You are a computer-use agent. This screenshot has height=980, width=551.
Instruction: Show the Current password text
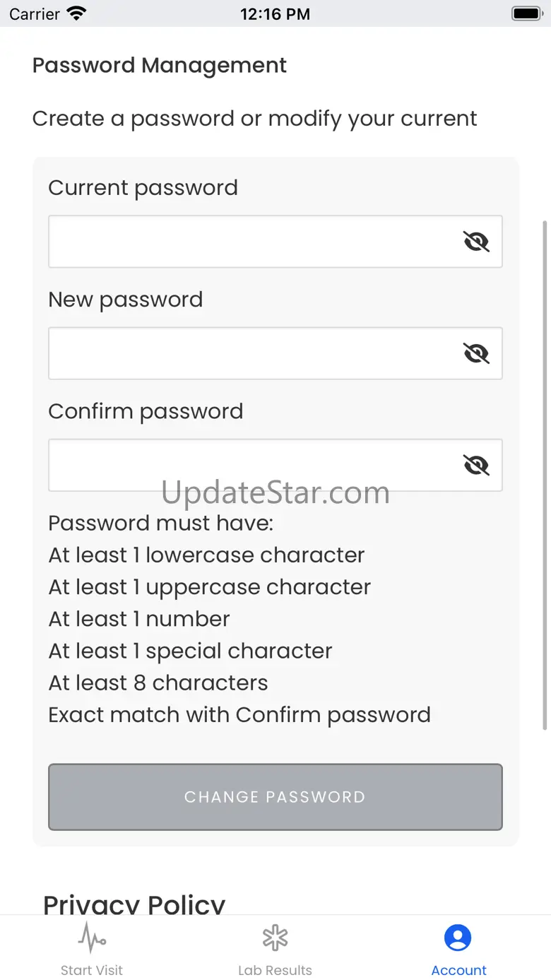pyautogui.click(x=476, y=242)
